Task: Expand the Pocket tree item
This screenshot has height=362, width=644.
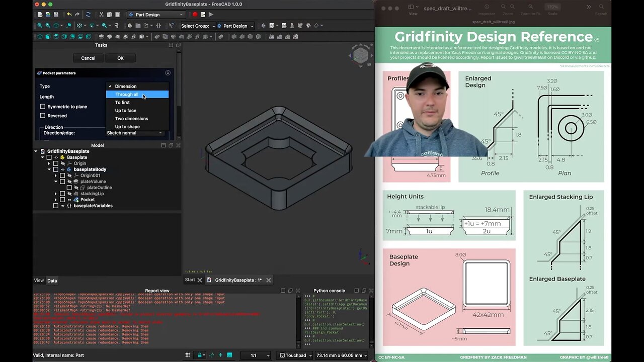Action: (56, 200)
